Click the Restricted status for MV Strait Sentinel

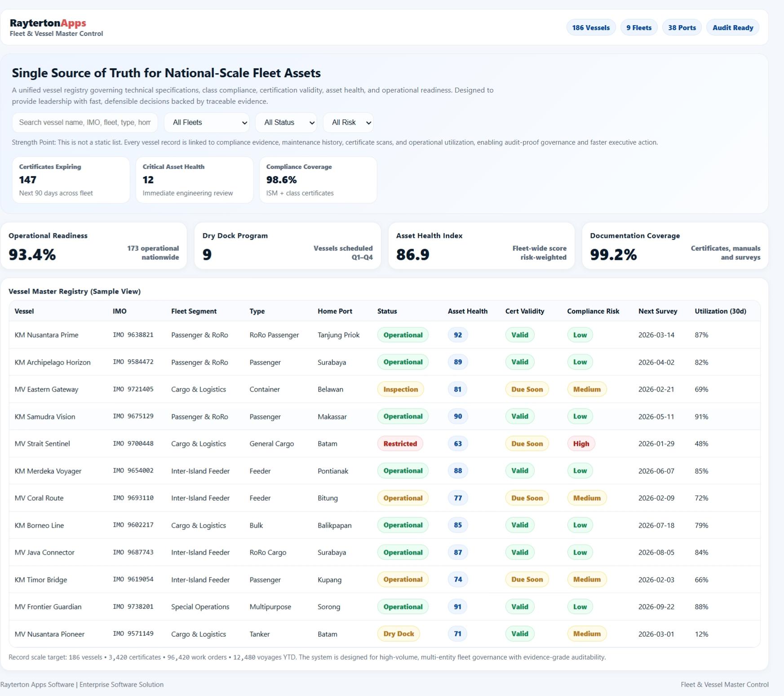(400, 444)
